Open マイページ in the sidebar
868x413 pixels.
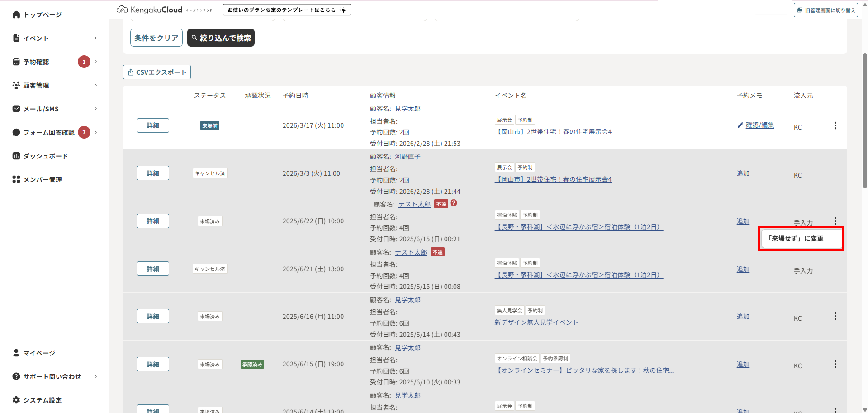pos(39,353)
